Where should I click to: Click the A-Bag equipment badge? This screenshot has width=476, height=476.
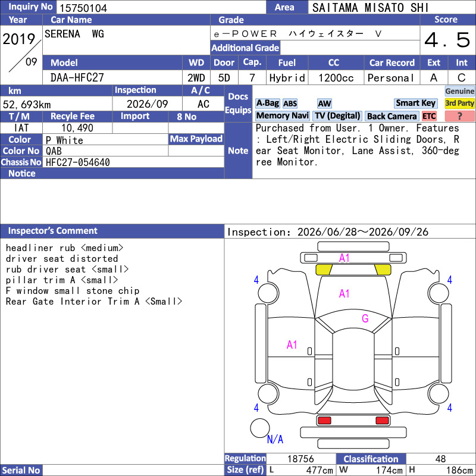tap(267, 104)
